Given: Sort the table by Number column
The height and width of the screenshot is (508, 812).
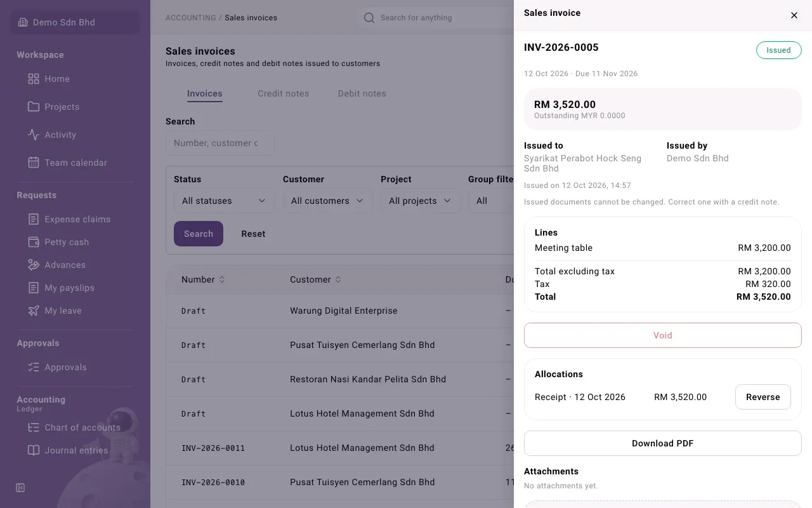Looking at the screenshot, I should [203, 279].
